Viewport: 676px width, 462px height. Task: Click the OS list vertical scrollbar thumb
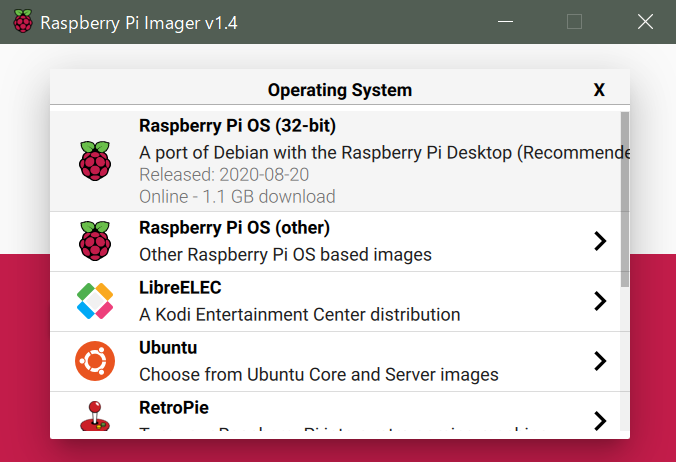625,199
